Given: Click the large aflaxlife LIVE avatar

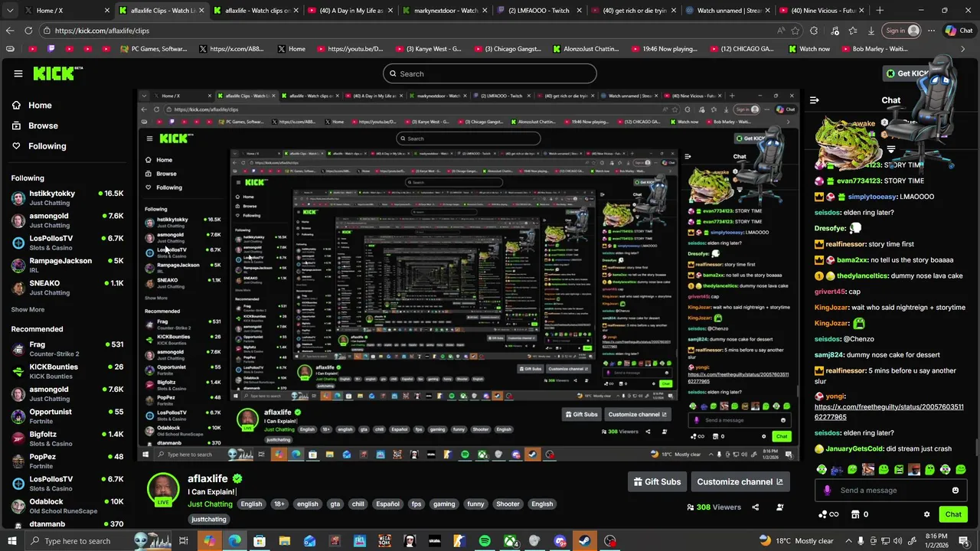Looking at the screenshot, I should (x=163, y=489).
